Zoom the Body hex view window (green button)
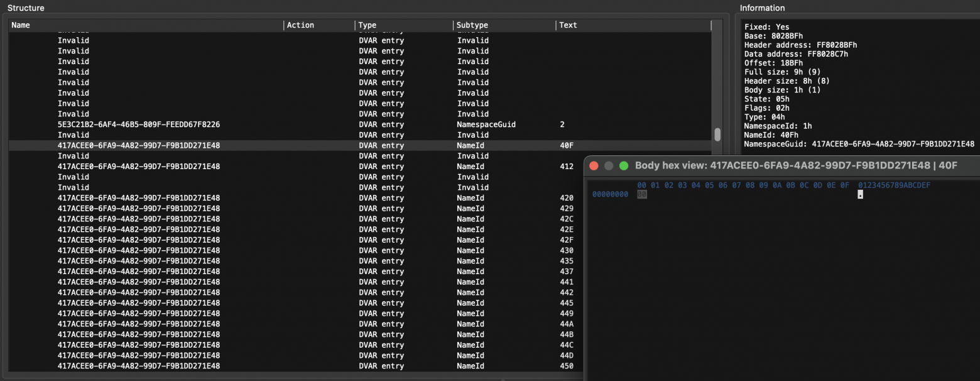 [624, 166]
